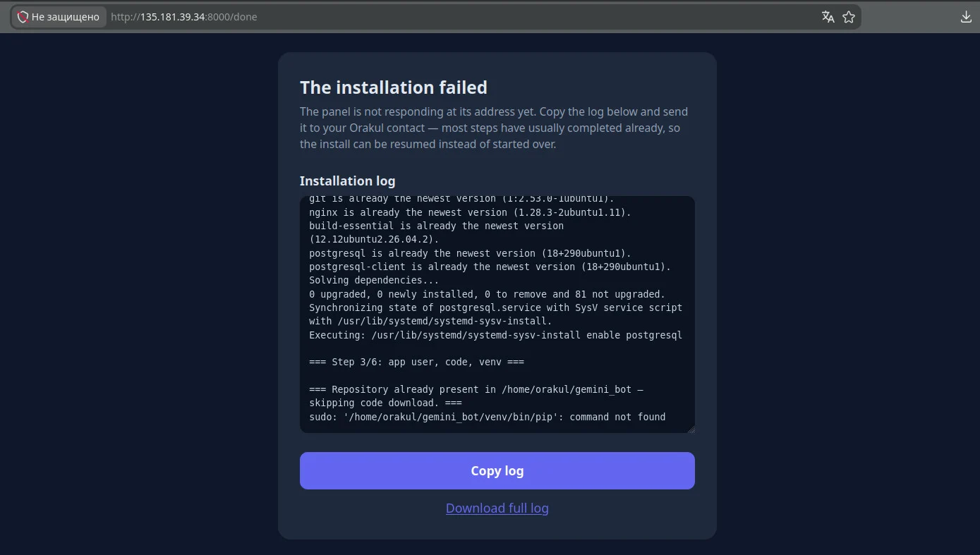Click the 'build-essential is already the newest' line
The height and width of the screenshot is (555, 980).
(x=436, y=233)
